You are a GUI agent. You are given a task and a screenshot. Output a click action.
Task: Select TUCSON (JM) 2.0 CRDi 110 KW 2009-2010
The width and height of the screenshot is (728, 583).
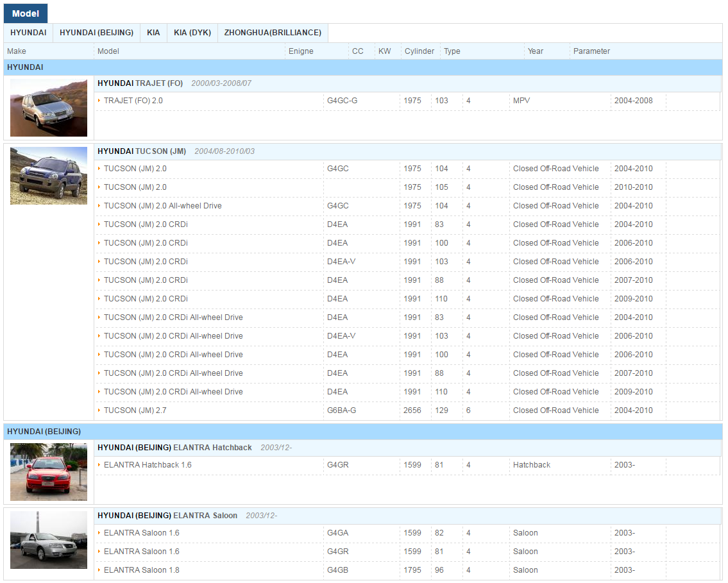point(146,299)
